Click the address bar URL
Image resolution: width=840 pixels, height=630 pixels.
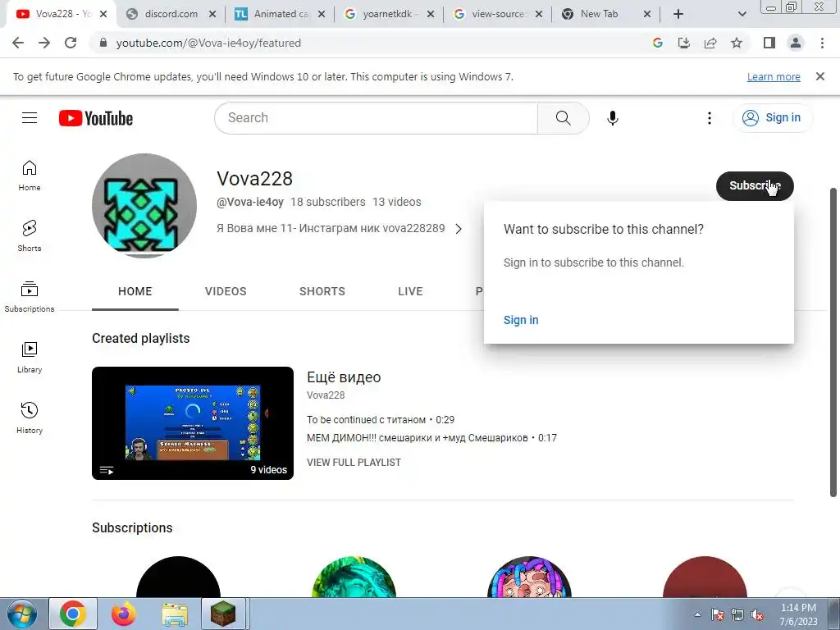[208, 43]
